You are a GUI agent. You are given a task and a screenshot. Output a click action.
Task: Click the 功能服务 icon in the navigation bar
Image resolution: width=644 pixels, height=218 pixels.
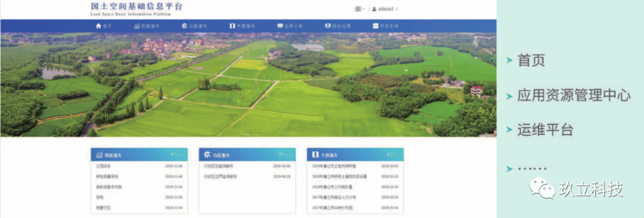[185, 26]
